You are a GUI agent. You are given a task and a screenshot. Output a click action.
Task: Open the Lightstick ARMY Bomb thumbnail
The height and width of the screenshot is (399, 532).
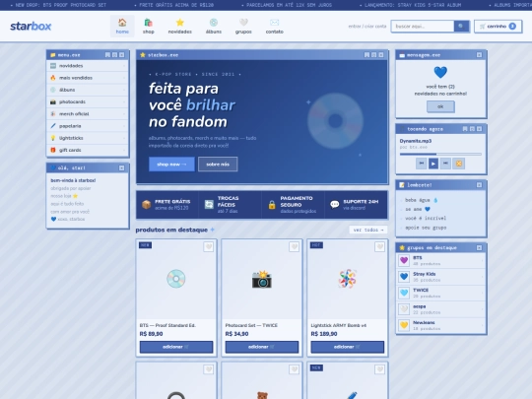pyautogui.click(x=348, y=279)
